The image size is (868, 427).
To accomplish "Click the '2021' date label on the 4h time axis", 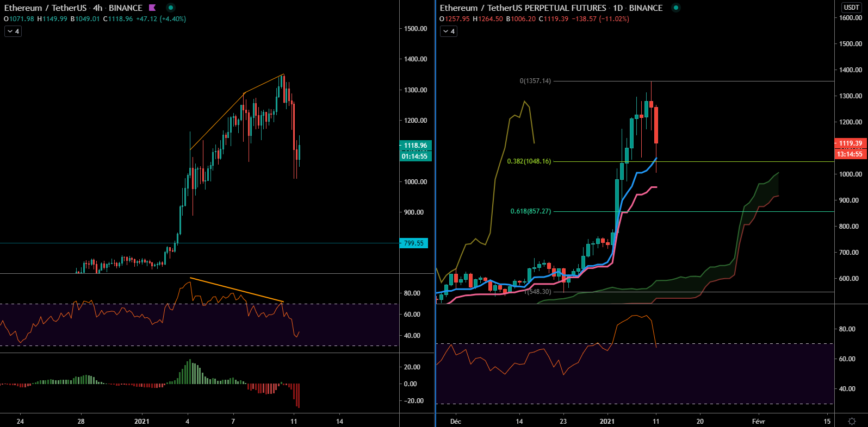I will [x=142, y=421].
